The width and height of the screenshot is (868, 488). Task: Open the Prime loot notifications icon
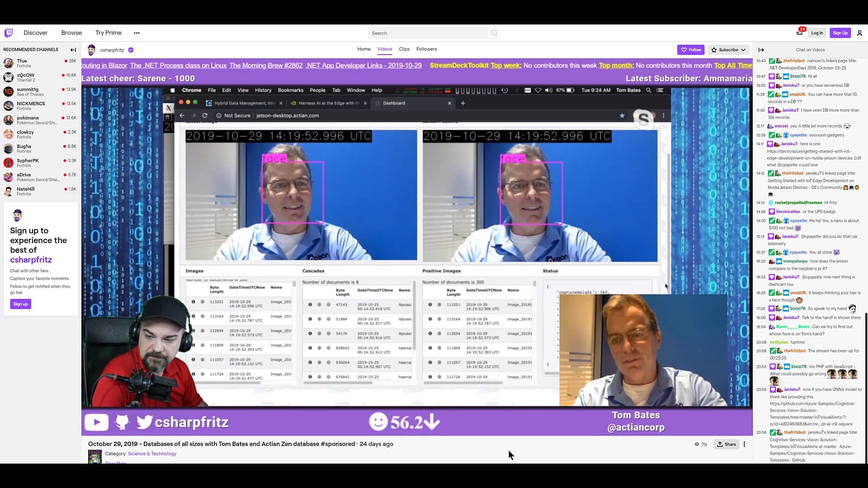point(799,33)
